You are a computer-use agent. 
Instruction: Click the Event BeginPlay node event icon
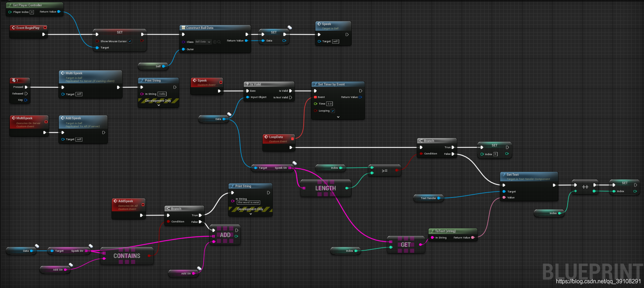pos(14,28)
